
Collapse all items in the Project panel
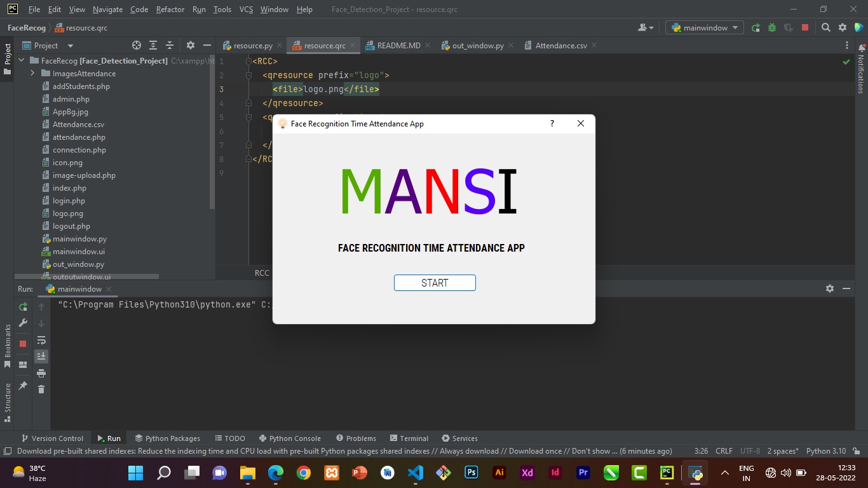(x=170, y=46)
